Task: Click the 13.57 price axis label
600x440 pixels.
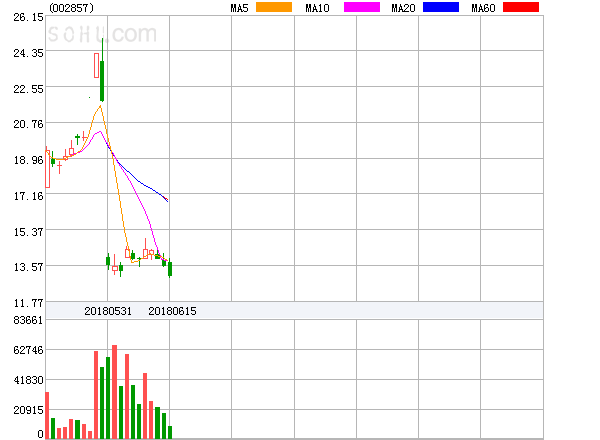Action: tap(28, 267)
